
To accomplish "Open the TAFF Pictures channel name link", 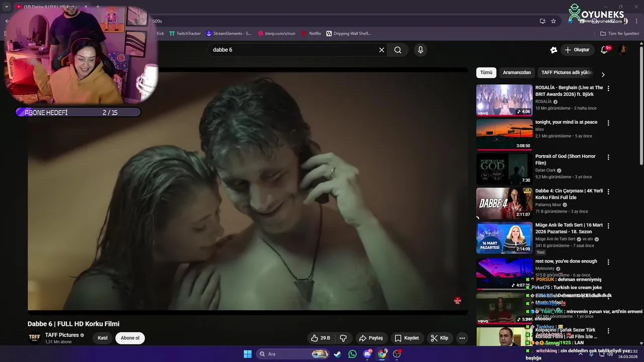I will (x=62, y=335).
